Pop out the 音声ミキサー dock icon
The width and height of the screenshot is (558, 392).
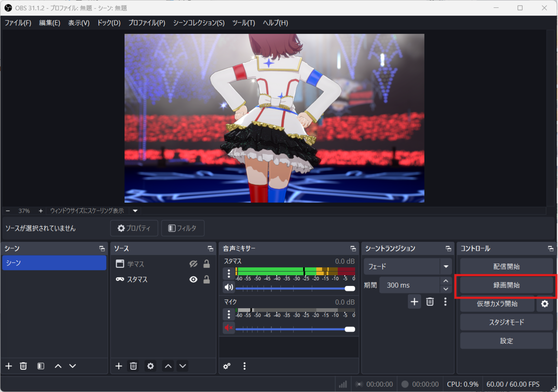pos(353,249)
